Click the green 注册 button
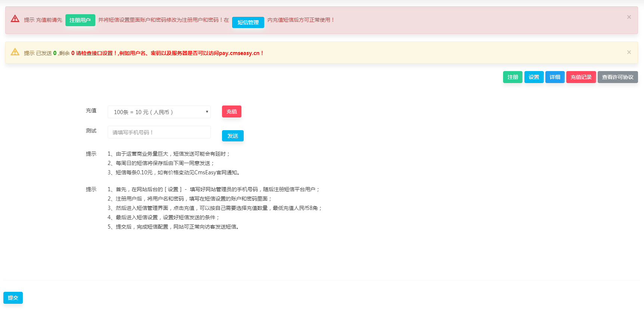Screen dimensions: 644x315 pyautogui.click(x=512, y=77)
